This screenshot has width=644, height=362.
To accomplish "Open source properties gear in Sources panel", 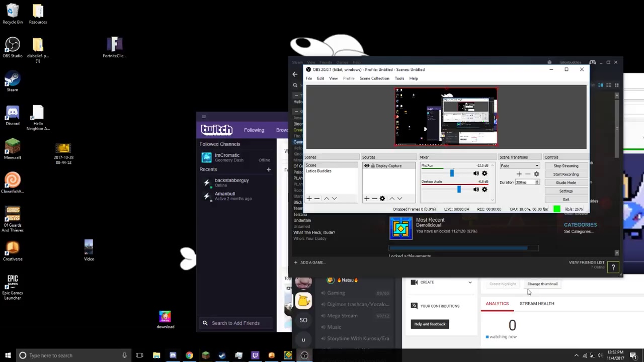I will (382, 199).
